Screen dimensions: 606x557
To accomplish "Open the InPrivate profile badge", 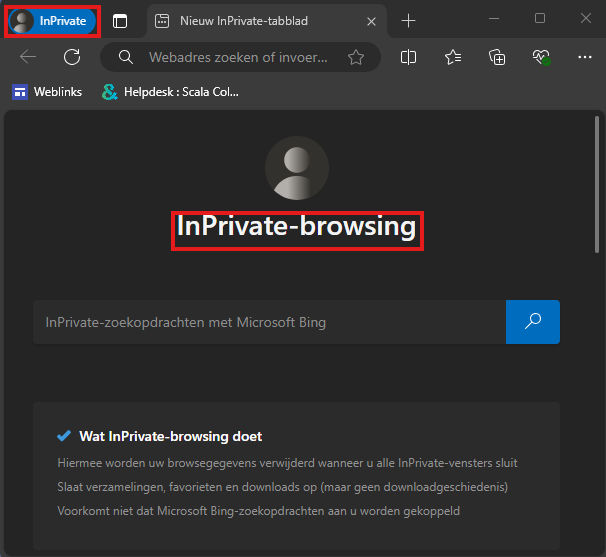I will click(53, 21).
